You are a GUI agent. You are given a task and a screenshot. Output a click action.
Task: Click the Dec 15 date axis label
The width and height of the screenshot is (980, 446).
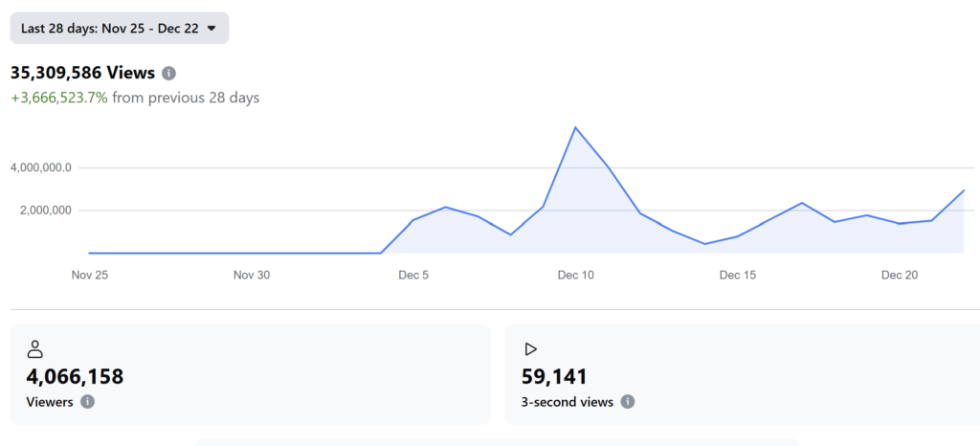(x=738, y=276)
